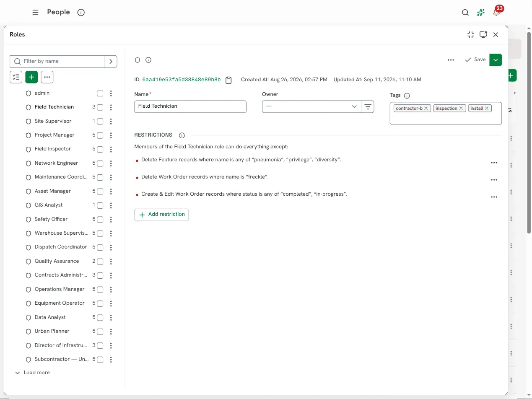Check the admin role checkbox

coord(100,93)
